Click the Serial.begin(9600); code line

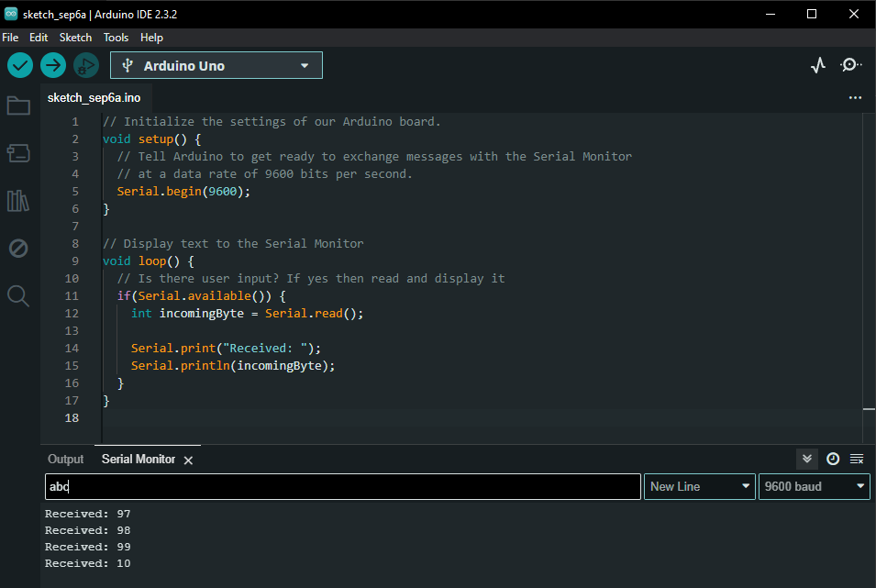pos(183,191)
